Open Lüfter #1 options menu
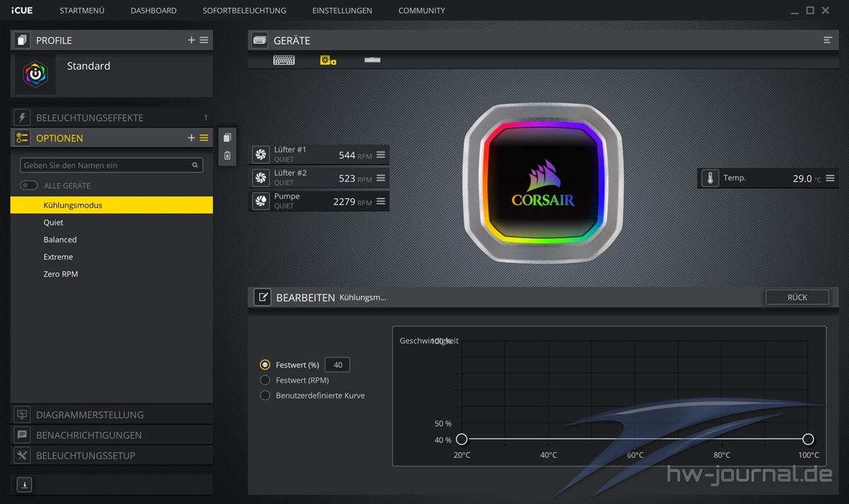The width and height of the screenshot is (849, 504). 381,155
